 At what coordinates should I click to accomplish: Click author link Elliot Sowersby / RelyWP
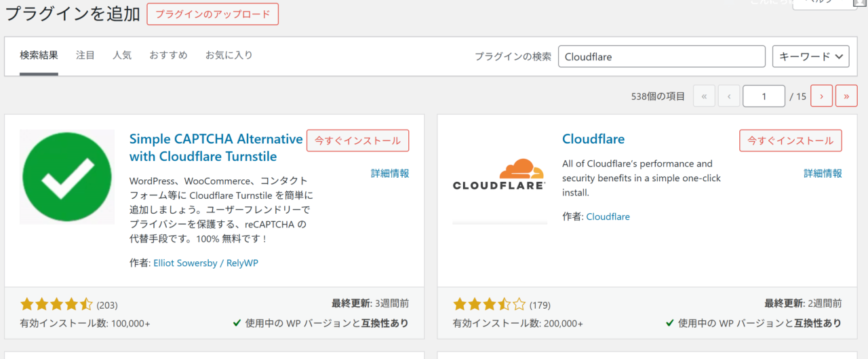[x=205, y=263]
